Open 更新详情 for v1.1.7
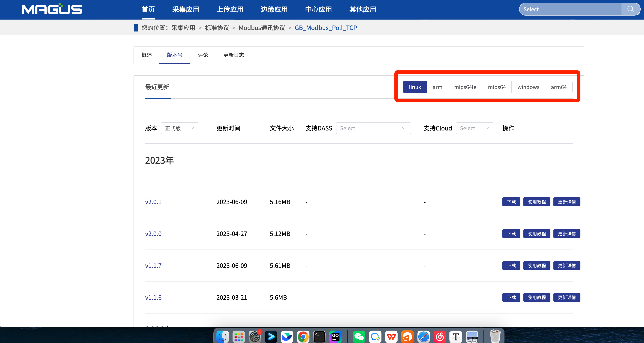Image resolution: width=644 pixels, height=343 pixels. tap(567, 266)
